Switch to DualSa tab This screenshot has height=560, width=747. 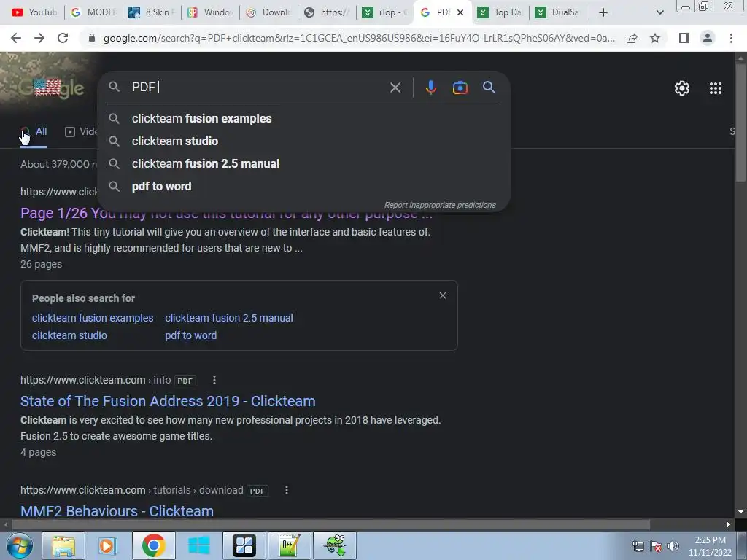point(558,12)
